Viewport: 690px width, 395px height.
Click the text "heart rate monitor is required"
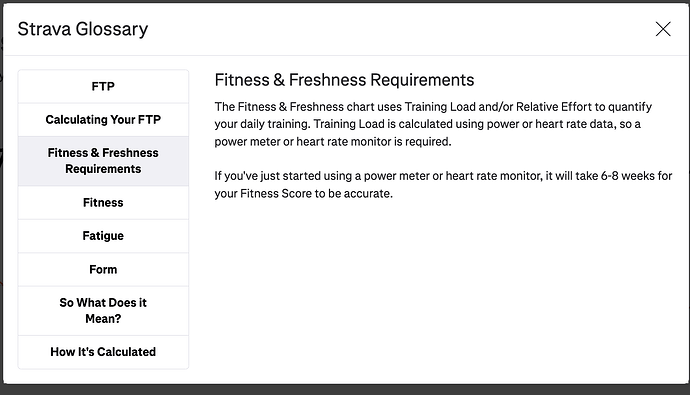[374, 142]
